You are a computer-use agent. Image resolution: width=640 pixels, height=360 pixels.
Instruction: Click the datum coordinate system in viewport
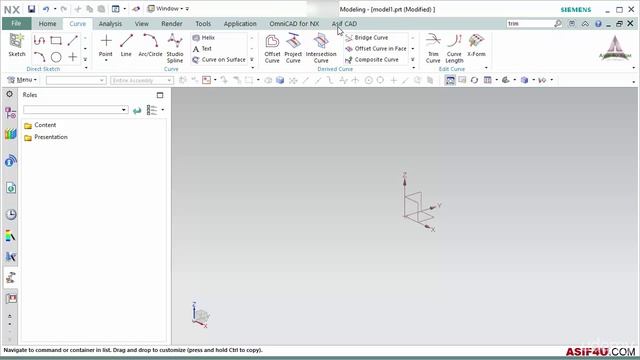[420, 203]
